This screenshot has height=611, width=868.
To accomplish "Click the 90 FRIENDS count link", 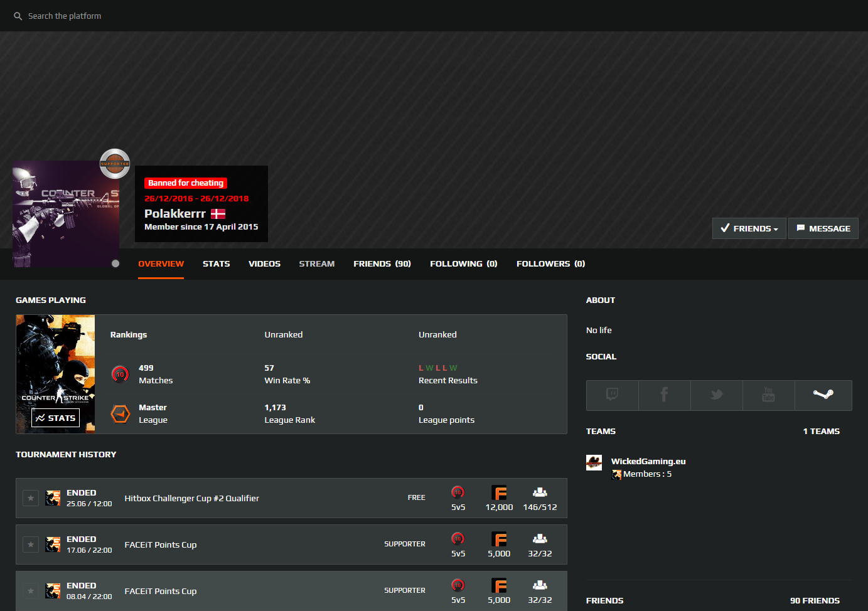I will (815, 601).
